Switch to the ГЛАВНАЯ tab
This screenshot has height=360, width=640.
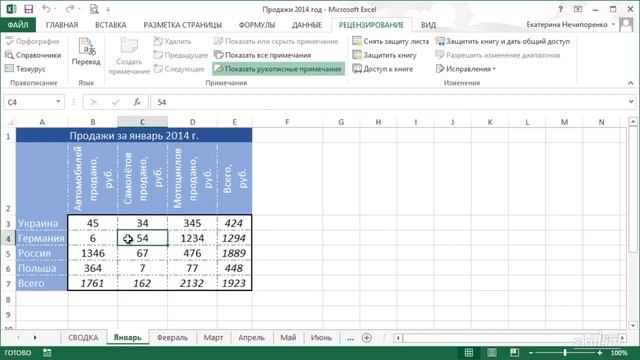[62, 25]
